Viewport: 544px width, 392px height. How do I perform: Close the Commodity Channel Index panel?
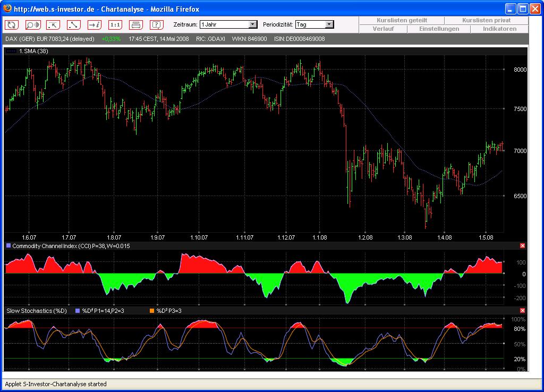click(523, 245)
